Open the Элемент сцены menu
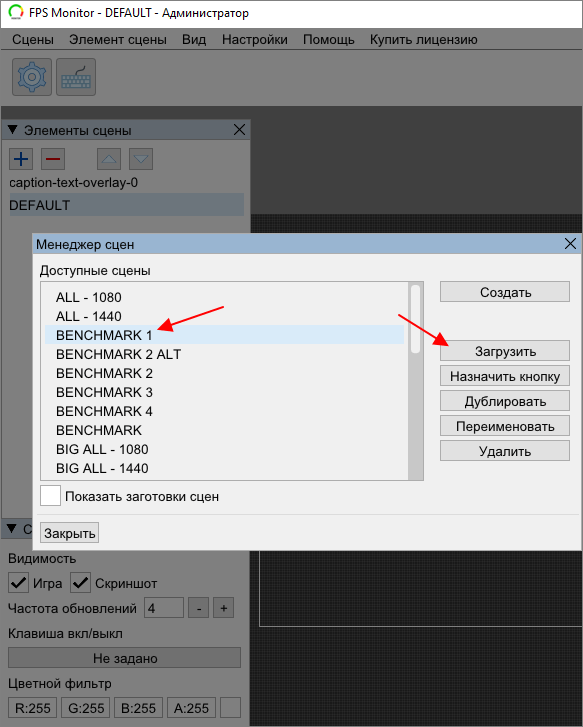583x727 pixels. 118,39
